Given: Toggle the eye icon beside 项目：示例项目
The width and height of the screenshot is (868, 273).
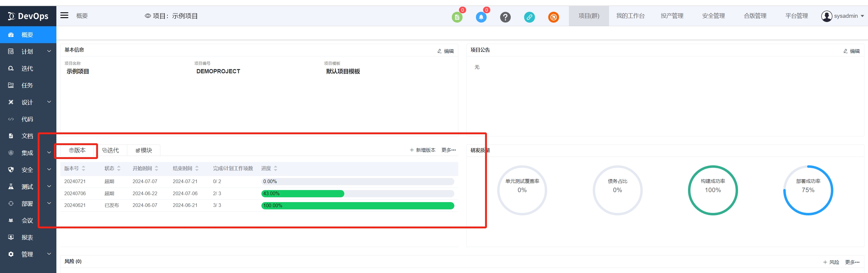Looking at the screenshot, I should [x=148, y=16].
